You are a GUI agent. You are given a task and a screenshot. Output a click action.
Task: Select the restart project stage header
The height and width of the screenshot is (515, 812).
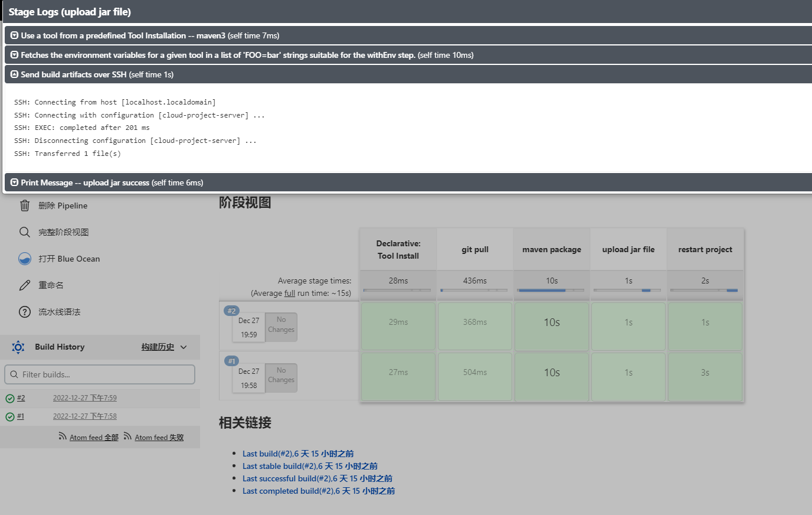705,249
